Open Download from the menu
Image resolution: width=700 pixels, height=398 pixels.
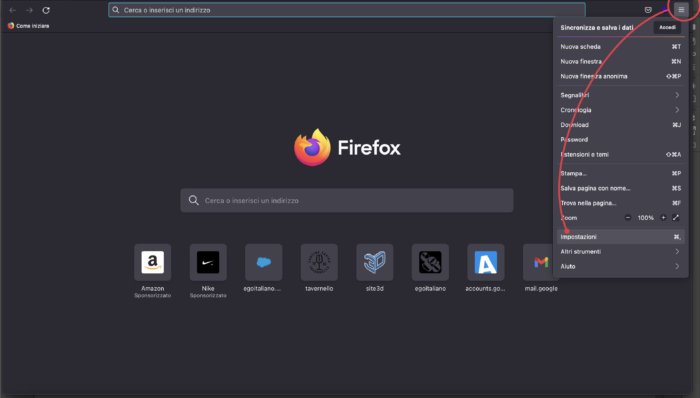[x=621, y=125]
